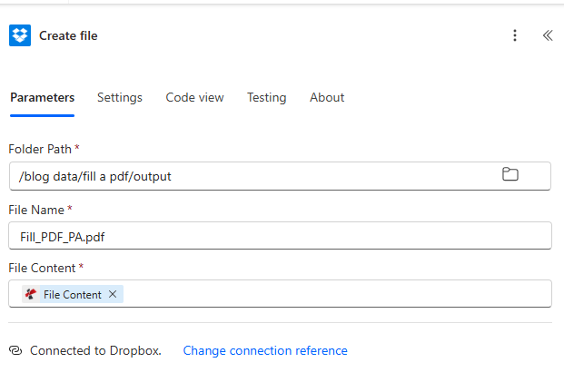Click empty area of File Content field
This screenshot has height=392, width=564.
[336, 294]
